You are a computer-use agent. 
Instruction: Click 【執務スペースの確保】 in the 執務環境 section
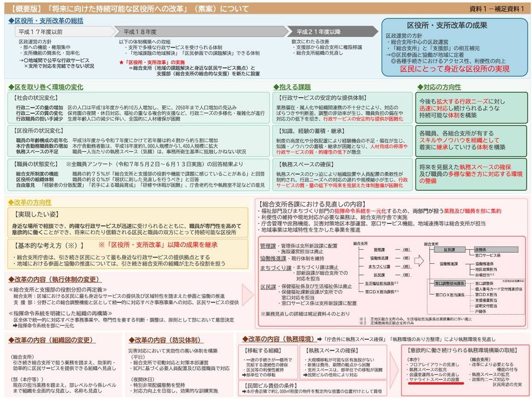[332, 350]
